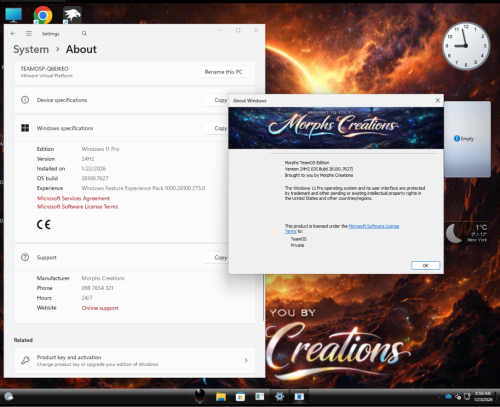Click the alien head Start button
The width and height of the screenshot is (500, 407).
click(200, 396)
